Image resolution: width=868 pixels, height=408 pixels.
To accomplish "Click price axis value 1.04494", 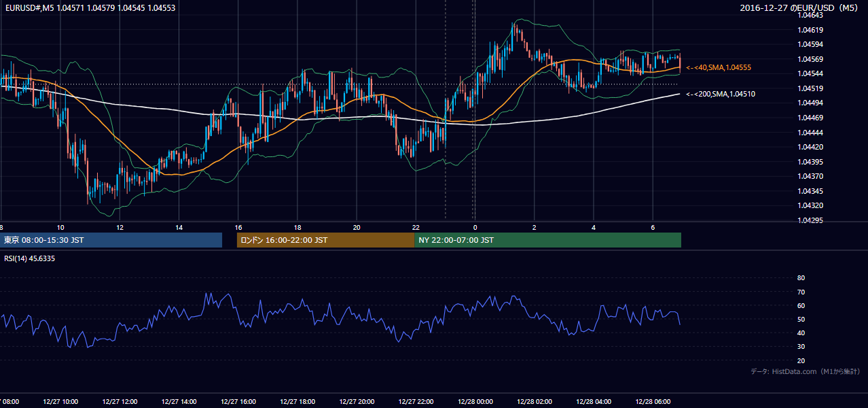I will click(811, 103).
